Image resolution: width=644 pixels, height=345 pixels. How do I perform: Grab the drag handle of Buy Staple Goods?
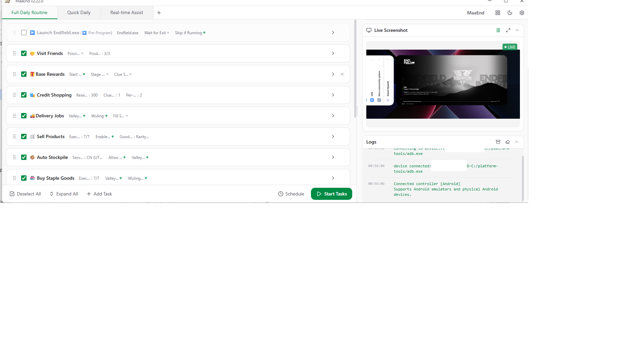click(x=14, y=178)
